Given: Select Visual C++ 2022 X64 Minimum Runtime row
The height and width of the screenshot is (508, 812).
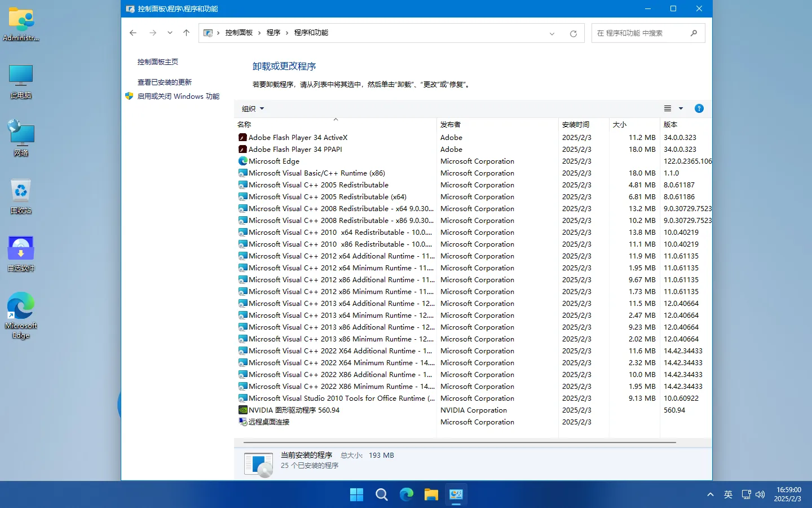Looking at the screenshot, I should [x=473, y=362].
